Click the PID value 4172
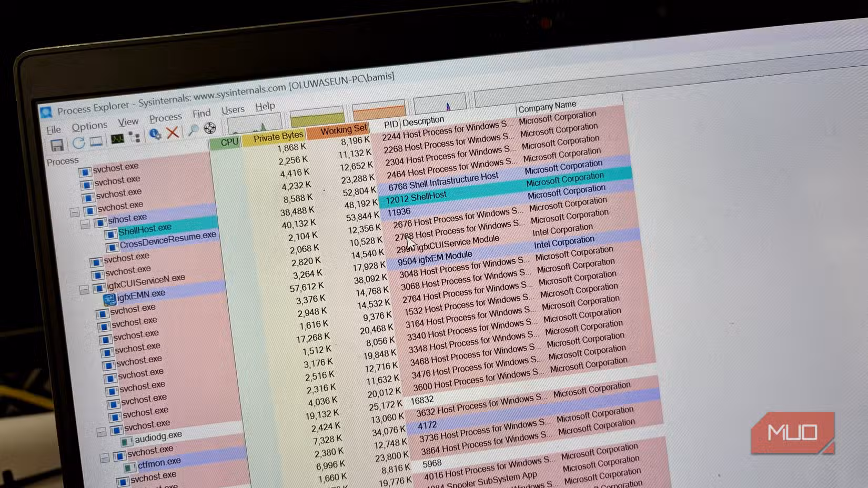Viewport: 868px width, 488px height. pyautogui.click(x=427, y=425)
